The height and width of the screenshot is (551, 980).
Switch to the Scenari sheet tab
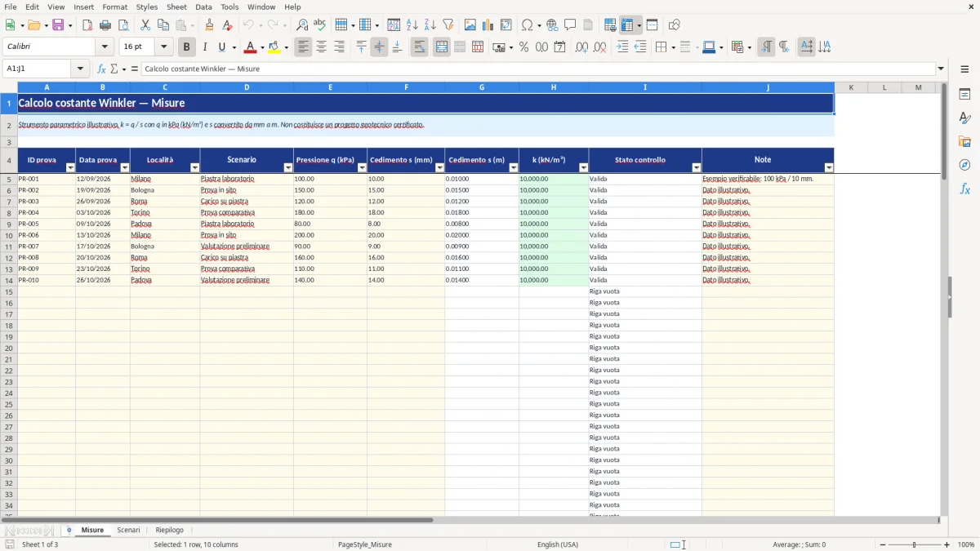click(129, 530)
